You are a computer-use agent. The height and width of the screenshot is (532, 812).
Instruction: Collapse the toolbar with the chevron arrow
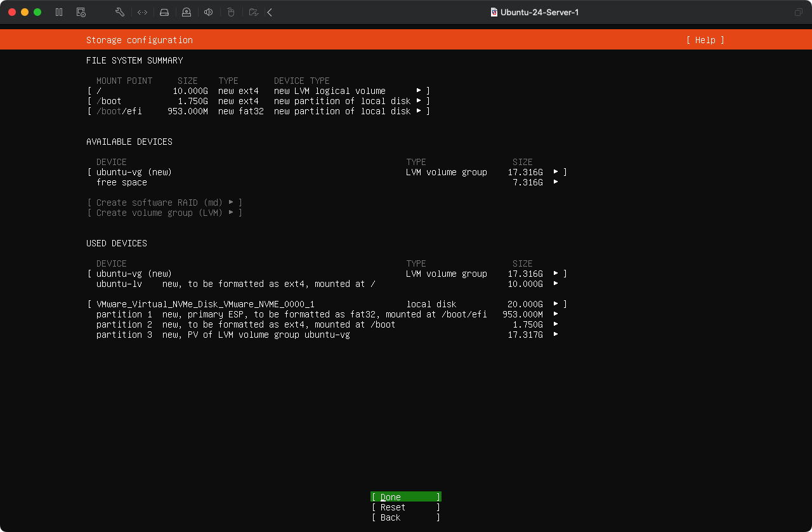[270, 12]
